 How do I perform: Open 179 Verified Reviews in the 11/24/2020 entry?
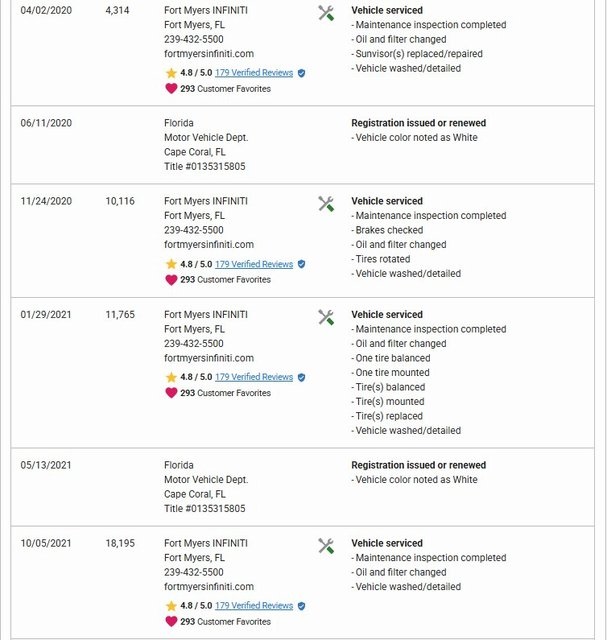(x=254, y=264)
